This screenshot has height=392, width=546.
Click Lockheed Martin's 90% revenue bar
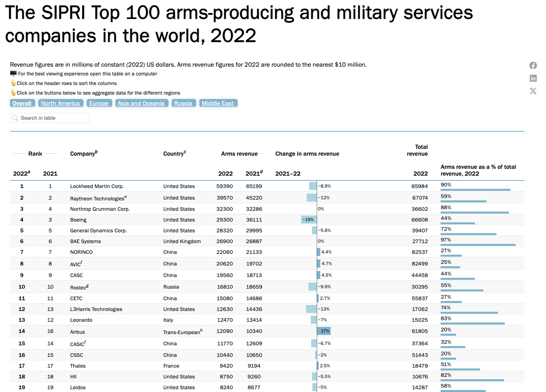pos(475,189)
